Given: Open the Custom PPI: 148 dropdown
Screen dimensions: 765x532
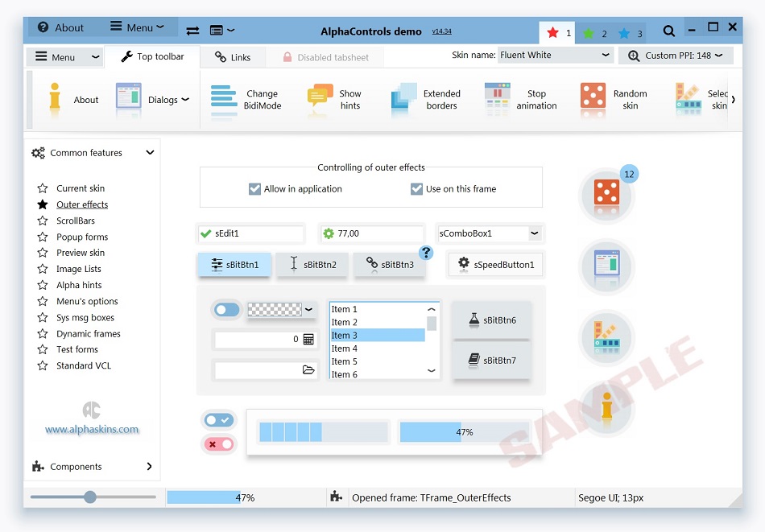Looking at the screenshot, I should pyautogui.click(x=676, y=56).
